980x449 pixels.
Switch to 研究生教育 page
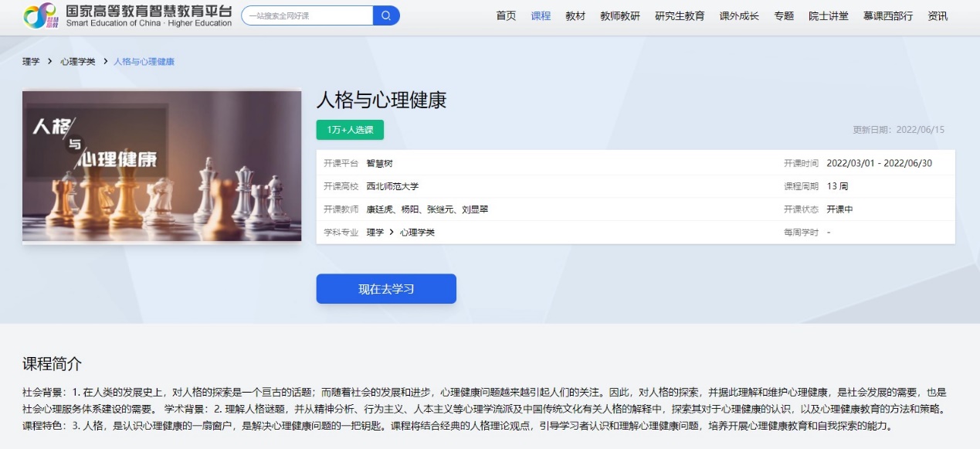(680, 16)
